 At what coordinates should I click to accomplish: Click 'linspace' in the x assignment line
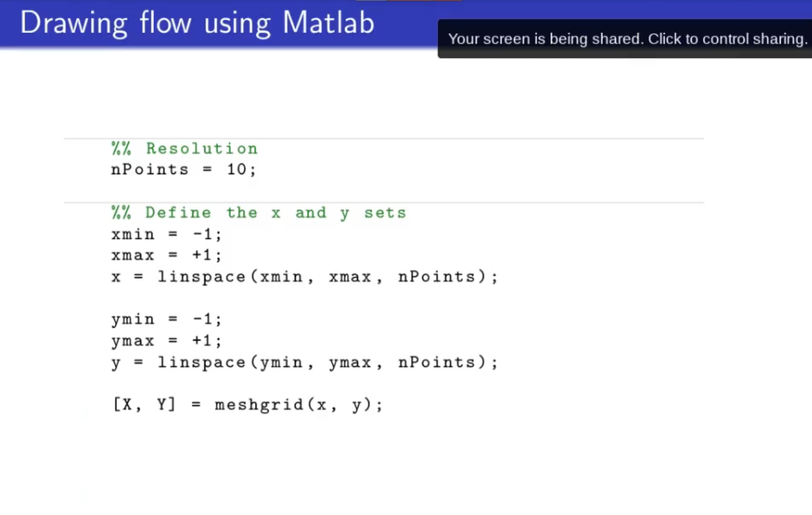pyautogui.click(x=201, y=277)
